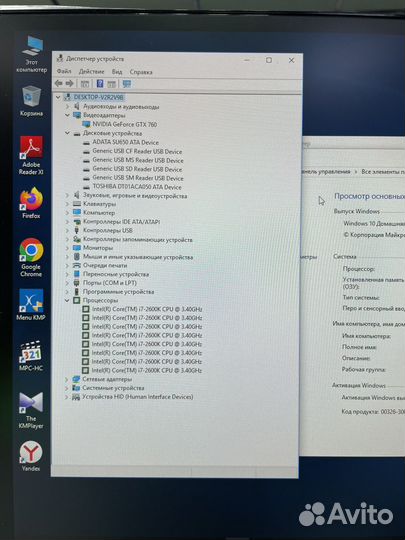Collapse the Дисковые устройства category
The height and width of the screenshot is (540, 405).
[68, 133]
